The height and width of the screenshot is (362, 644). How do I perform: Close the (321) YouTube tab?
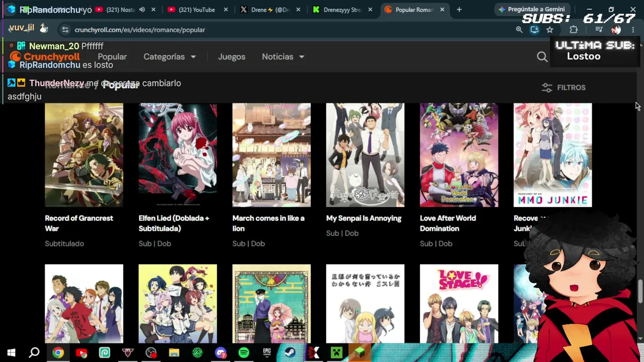pos(226,10)
